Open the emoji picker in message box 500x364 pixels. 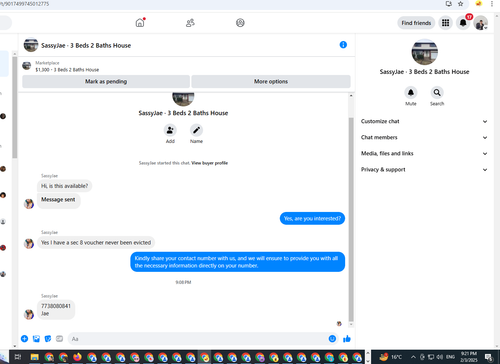tap(332, 339)
